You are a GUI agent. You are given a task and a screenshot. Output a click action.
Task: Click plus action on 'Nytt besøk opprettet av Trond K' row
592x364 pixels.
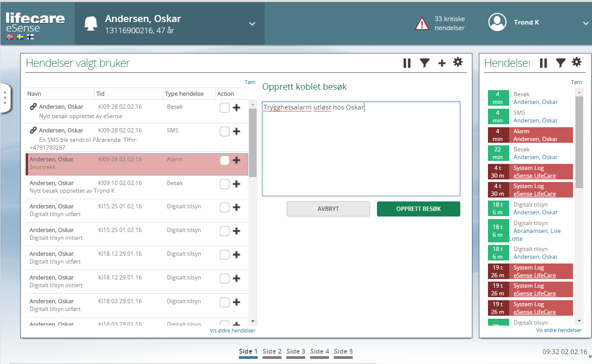click(236, 184)
